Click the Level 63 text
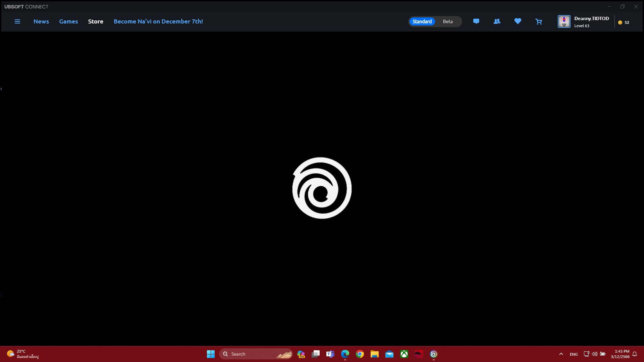The width and height of the screenshot is (644, 362). (582, 26)
